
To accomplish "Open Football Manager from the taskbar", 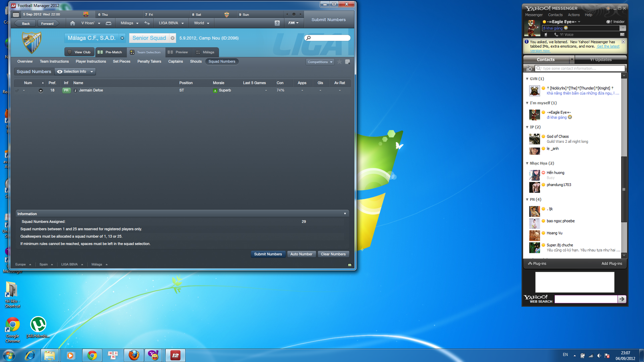I will (175, 355).
